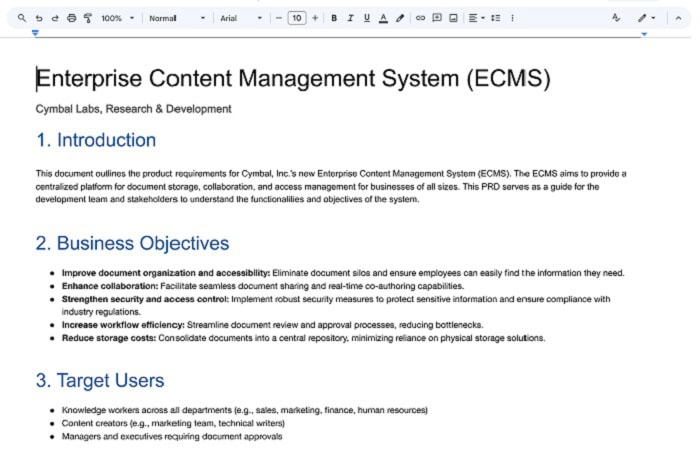Insert an image from the toolbar
The width and height of the screenshot is (700, 462).
[x=453, y=18]
